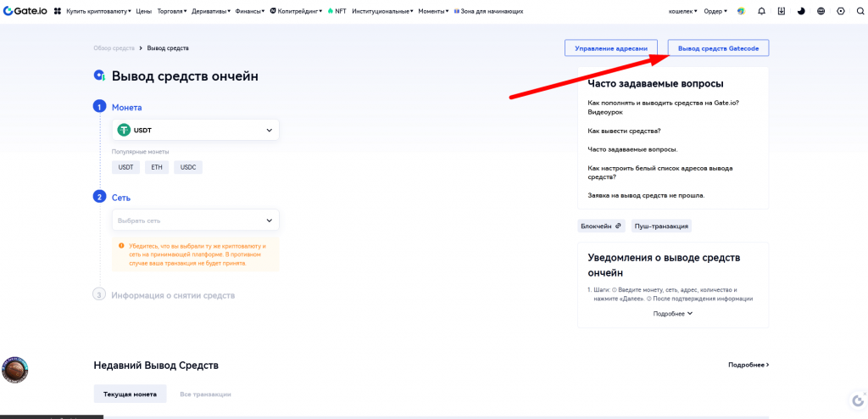Expand Купить криптовалюту menu
The height and width of the screenshot is (419, 868).
98,11
